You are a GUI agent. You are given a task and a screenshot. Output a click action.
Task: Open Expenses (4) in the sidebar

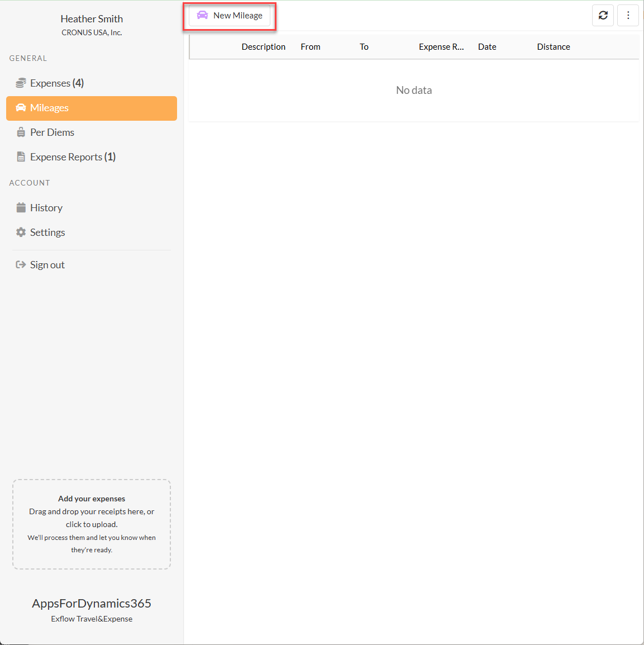(x=57, y=83)
